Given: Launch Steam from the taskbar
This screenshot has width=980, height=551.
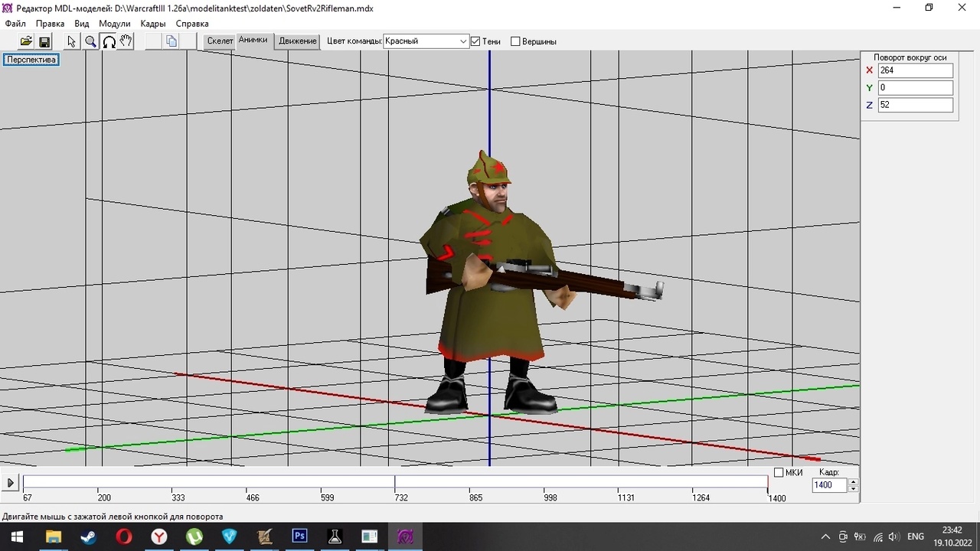Looking at the screenshot, I should pyautogui.click(x=88, y=536).
